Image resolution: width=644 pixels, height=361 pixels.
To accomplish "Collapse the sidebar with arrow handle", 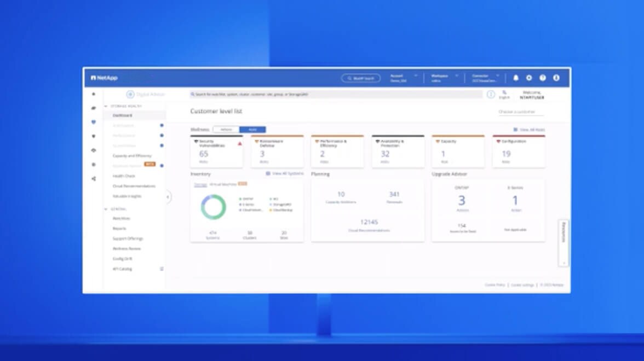I will point(168,197).
